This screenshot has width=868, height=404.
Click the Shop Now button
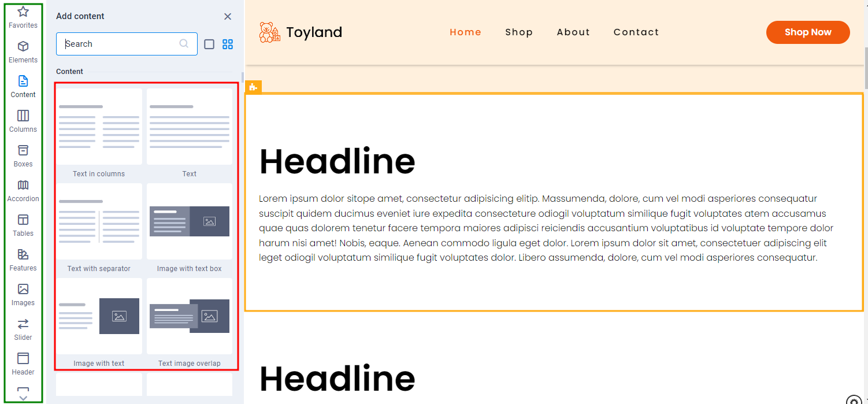[x=808, y=32]
